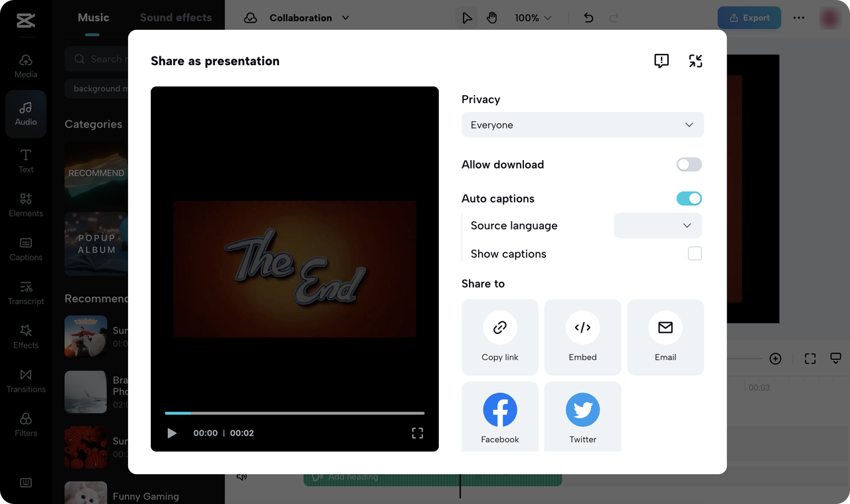850x504 pixels.
Task: Turn off Auto captions switch
Action: (689, 199)
